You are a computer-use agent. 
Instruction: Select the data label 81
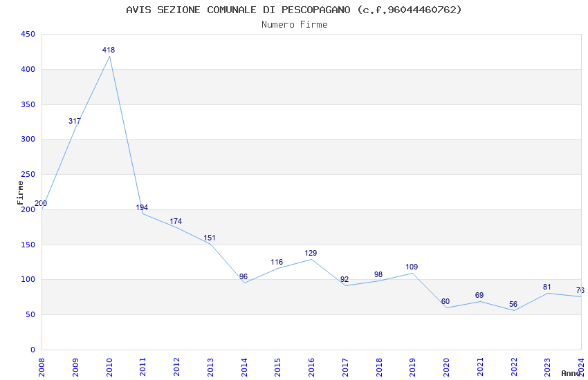point(546,287)
